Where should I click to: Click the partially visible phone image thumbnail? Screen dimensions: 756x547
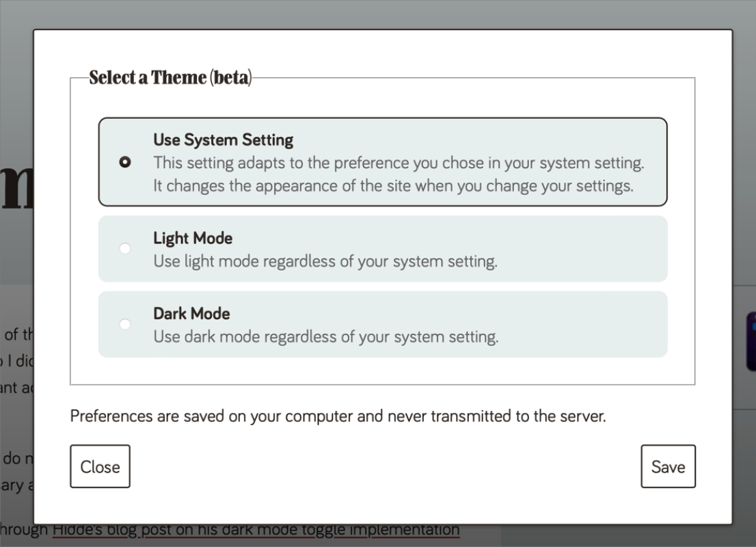750,341
